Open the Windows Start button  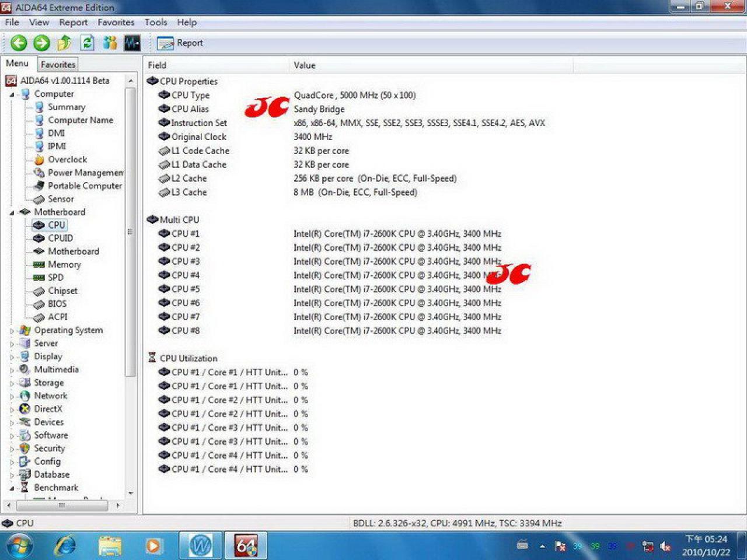(x=19, y=545)
